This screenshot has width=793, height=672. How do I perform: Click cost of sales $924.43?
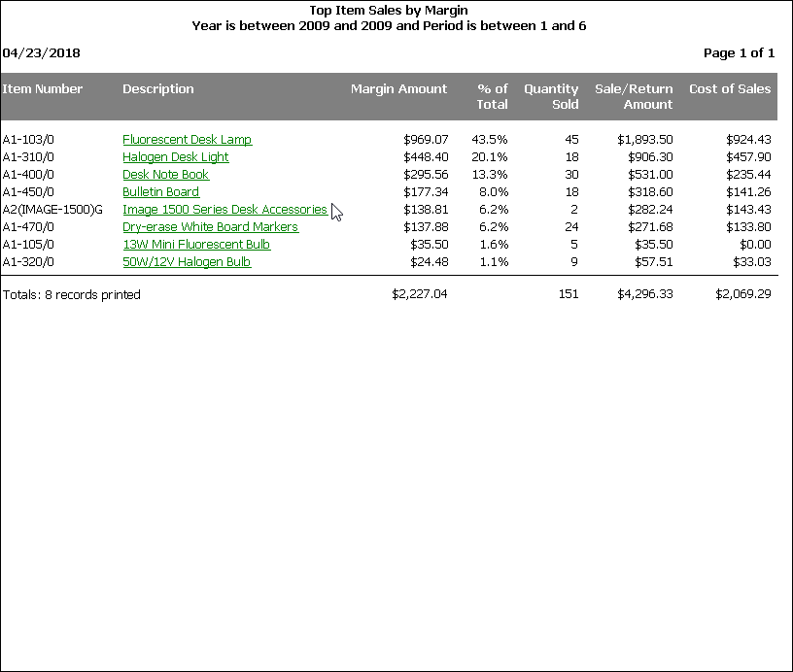coord(748,140)
